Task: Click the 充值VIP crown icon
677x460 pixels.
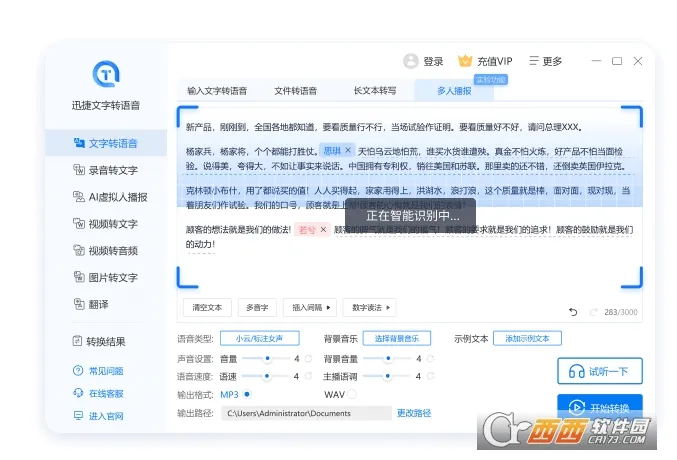Action: [x=464, y=61]
